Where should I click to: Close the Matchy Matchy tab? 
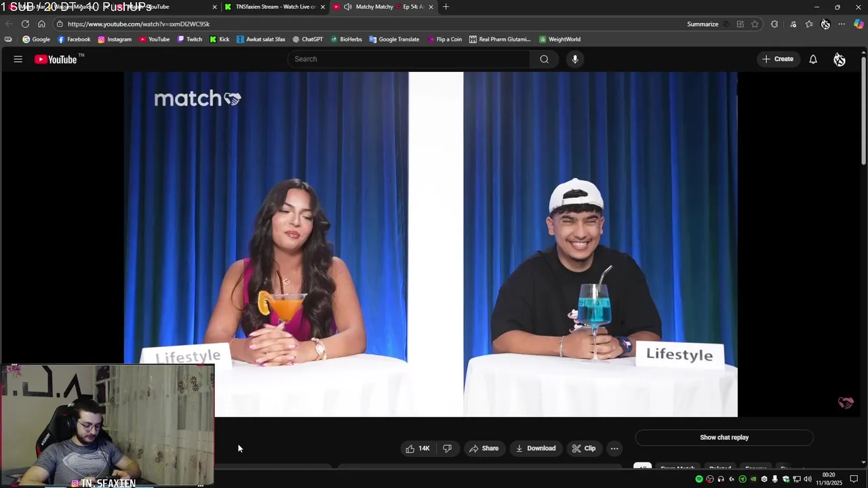point(431,7)
